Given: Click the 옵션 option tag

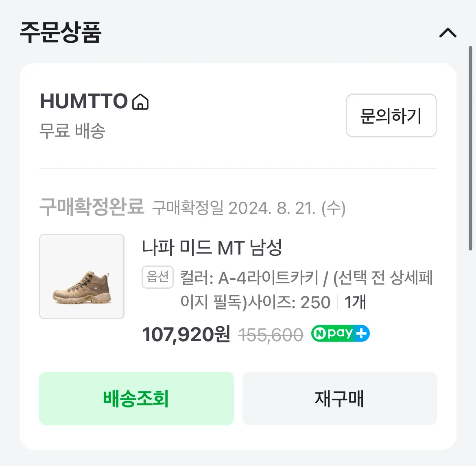Looking at the screenshot, I should 157,277.
